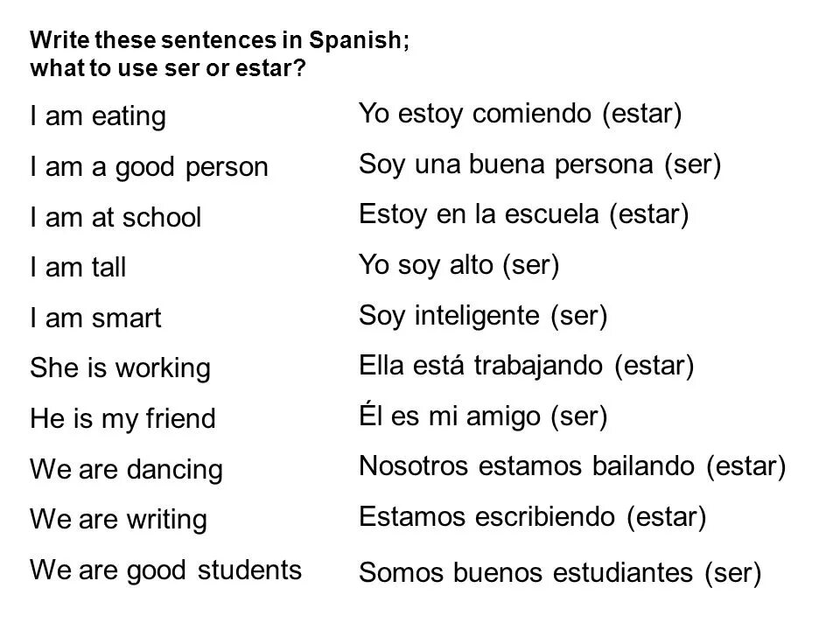The image size is (840, 630).
Task: Click the answer 'Nosotros estamos bailando (estar)'
Action: click(572, 466)
